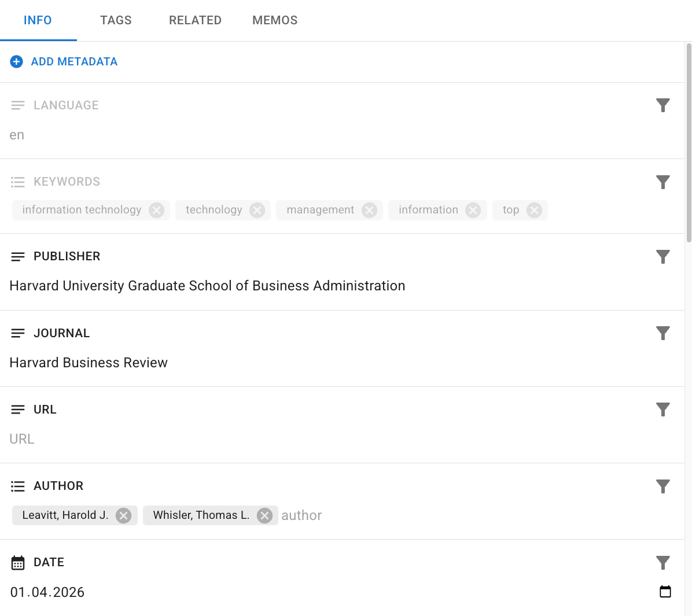Remove author Leavitt, Harold J.
This screenshot has width=692, height=616.
[124, 516]
